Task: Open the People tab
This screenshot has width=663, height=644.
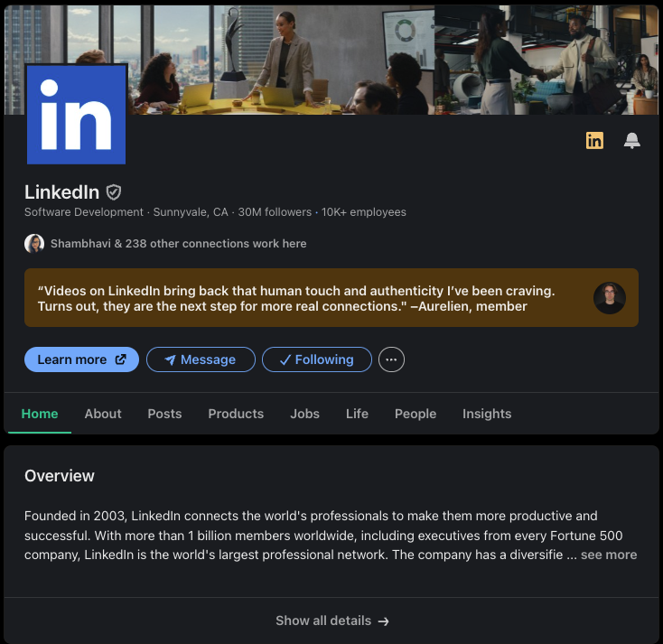Action: tap(416, 414)
